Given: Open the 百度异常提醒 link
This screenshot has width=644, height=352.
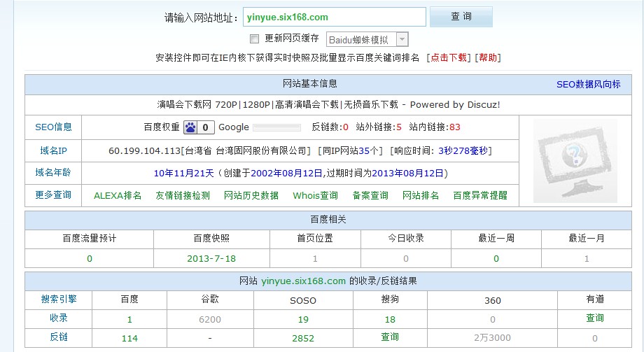Looking at the screenshot, I should (480, 195).
